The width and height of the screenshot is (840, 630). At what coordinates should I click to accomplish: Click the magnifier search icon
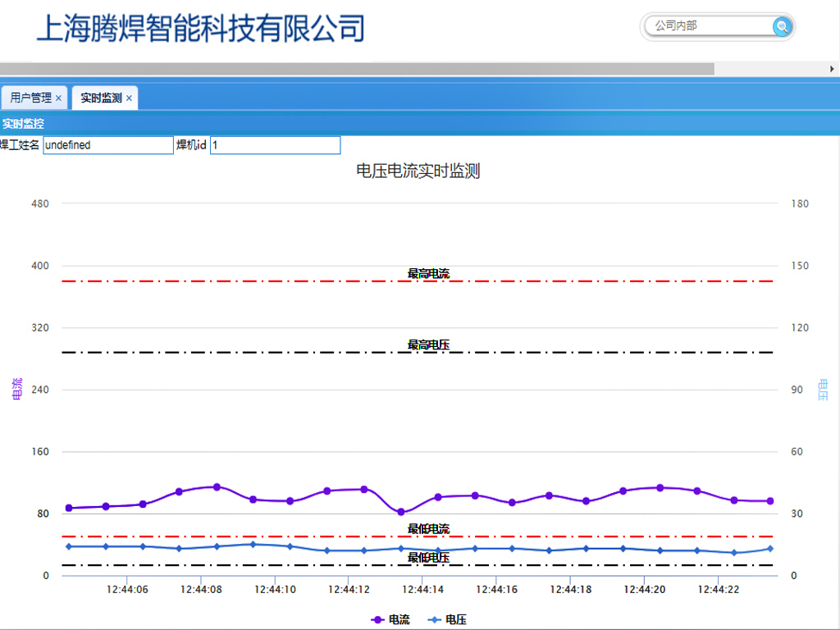tap(782, 27)
